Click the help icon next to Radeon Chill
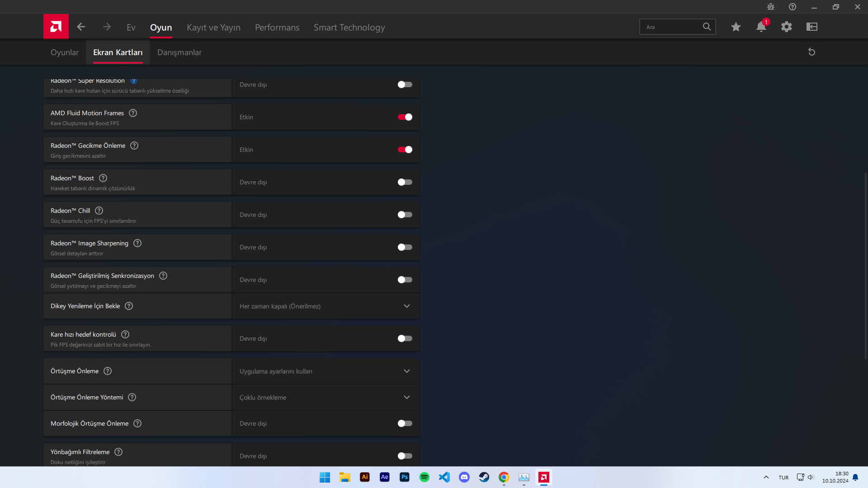The width and height of the screenshot is (868, 488). click(99, 211)
